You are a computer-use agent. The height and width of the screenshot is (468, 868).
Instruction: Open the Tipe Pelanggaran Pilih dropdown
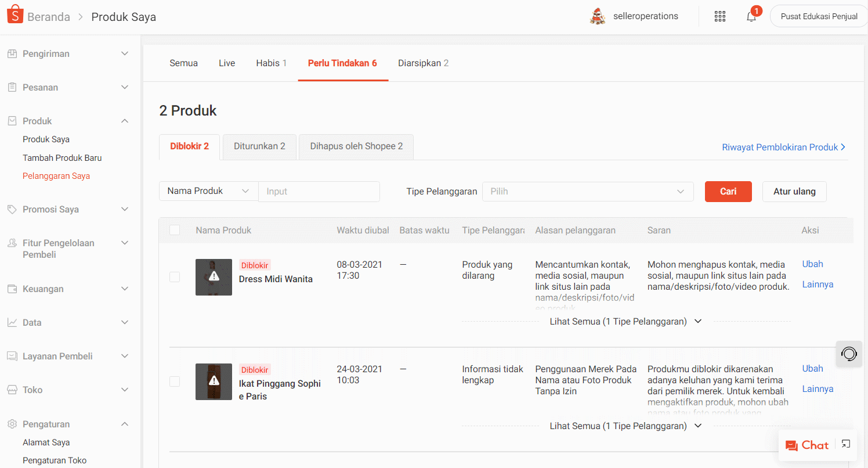588,191
